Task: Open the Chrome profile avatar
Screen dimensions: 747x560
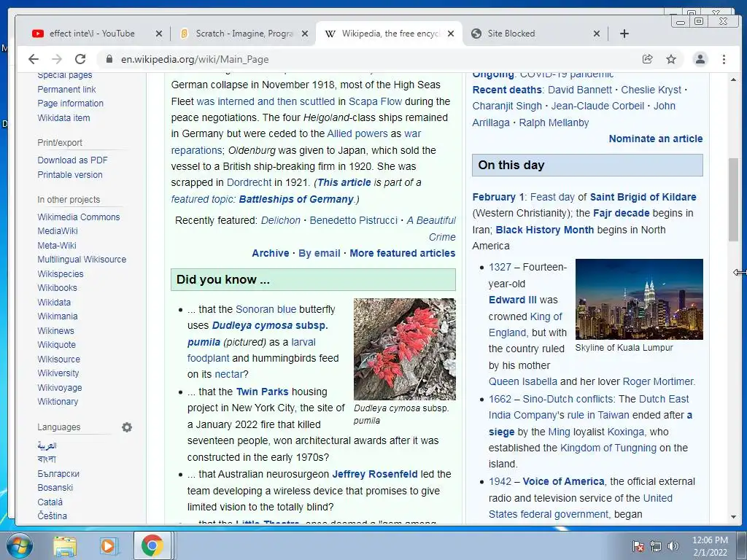Action: pyautogui.click(x=700, y=59)
